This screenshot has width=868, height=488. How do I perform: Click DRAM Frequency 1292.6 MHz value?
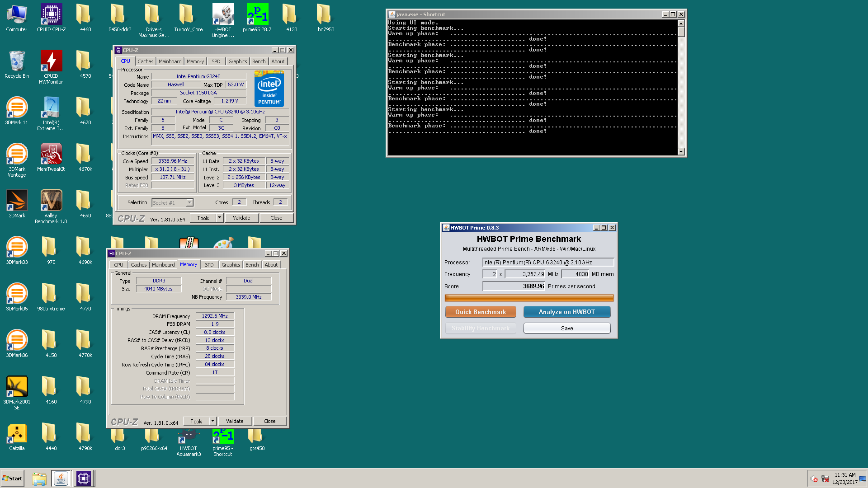tap(215, 316)
